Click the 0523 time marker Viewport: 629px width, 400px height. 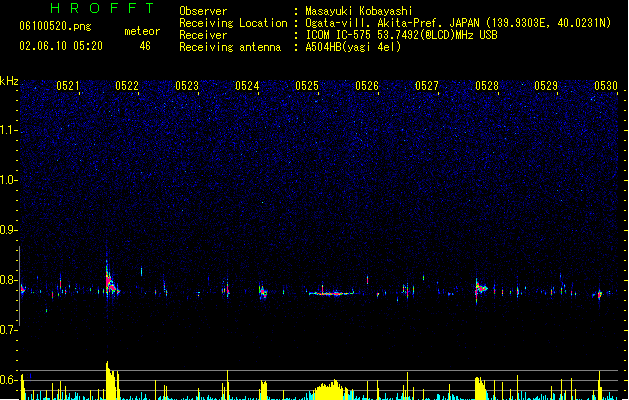coord(187,86)
